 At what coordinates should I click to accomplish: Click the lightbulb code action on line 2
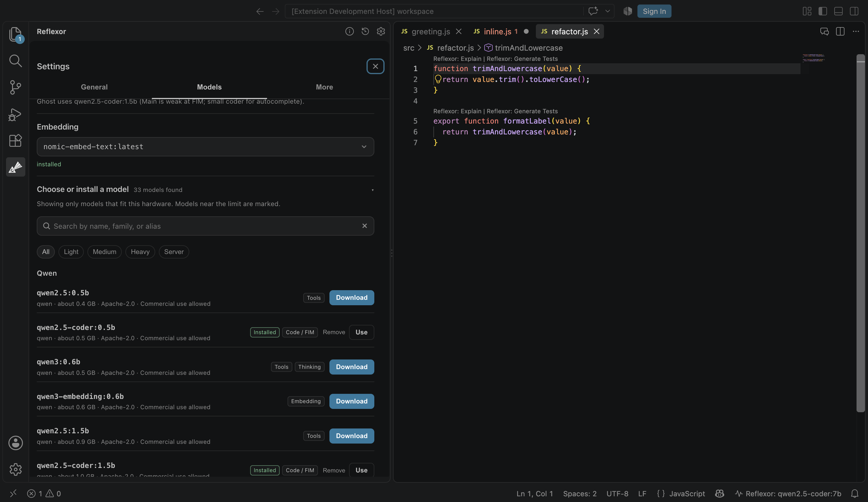coord(438,79)
